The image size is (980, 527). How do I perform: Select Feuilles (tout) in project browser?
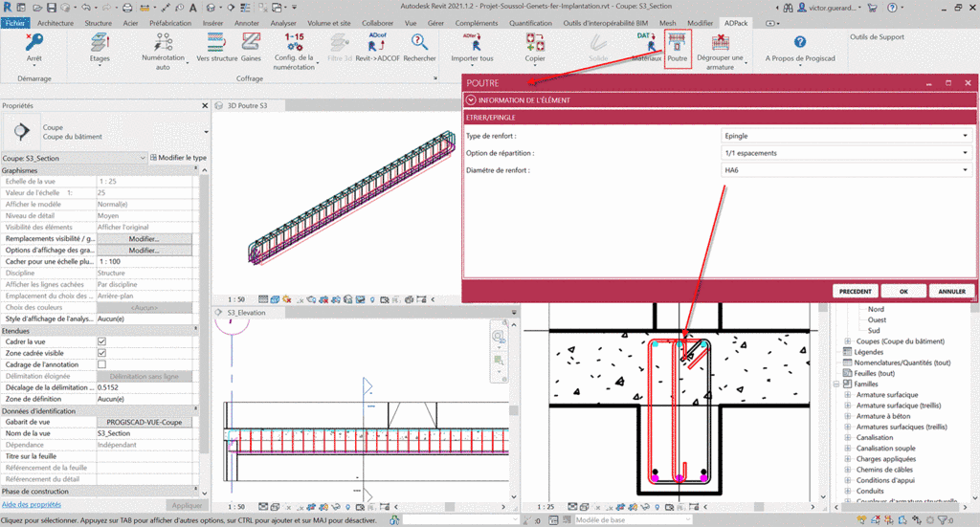click(874, 373)
